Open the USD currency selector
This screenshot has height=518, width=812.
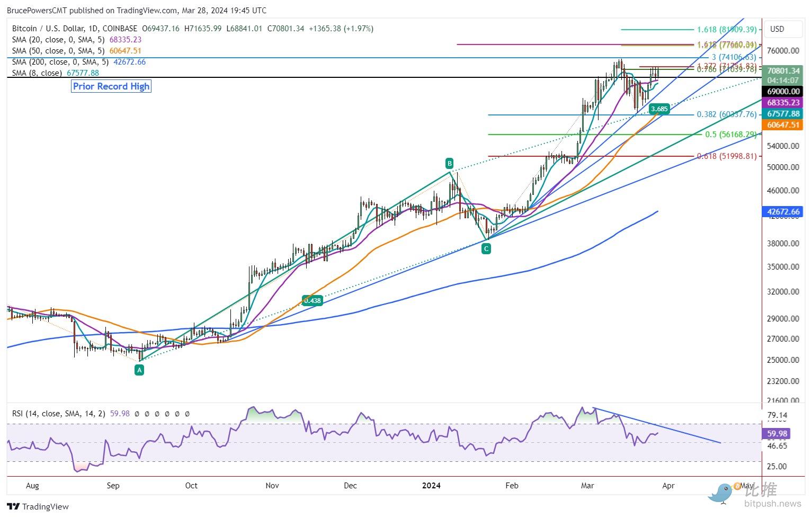click(777, 29)
